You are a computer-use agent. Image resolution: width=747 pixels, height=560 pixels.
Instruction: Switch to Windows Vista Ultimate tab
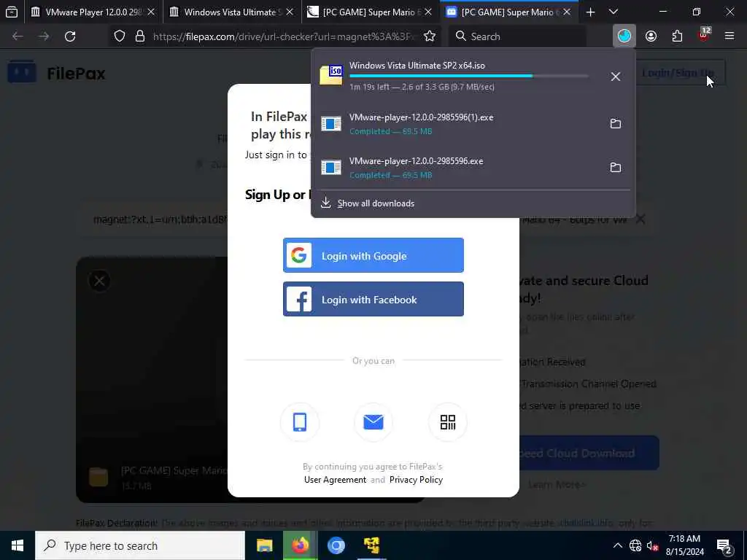point(231,12)
